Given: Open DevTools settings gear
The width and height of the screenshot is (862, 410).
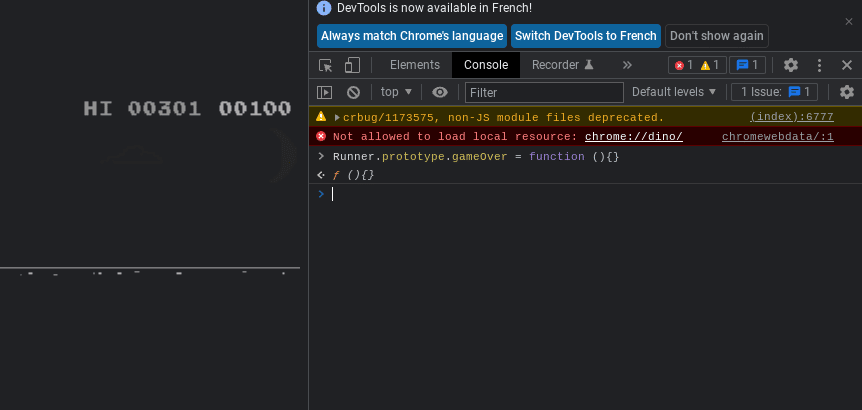Looking at the screenshot, I should (x=791, y=65).
